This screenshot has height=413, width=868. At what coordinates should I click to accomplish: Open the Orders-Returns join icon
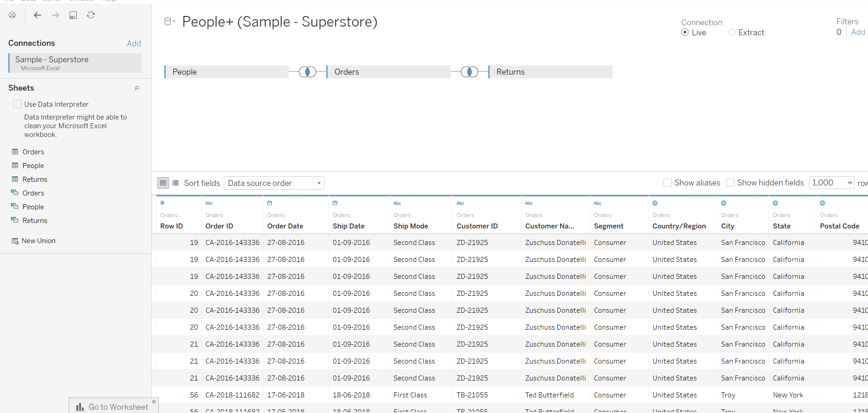[469, 72]
